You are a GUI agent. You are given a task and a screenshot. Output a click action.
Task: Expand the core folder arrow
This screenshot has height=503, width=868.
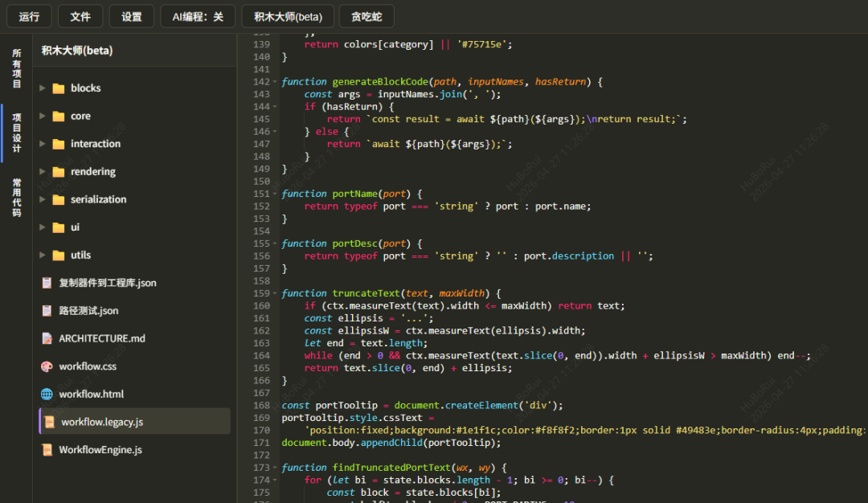point(42,117)
